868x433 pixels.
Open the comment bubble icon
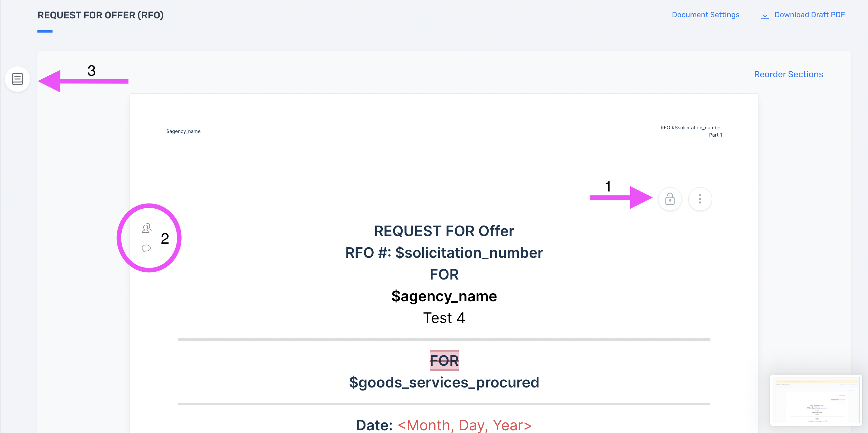[146, 248]
